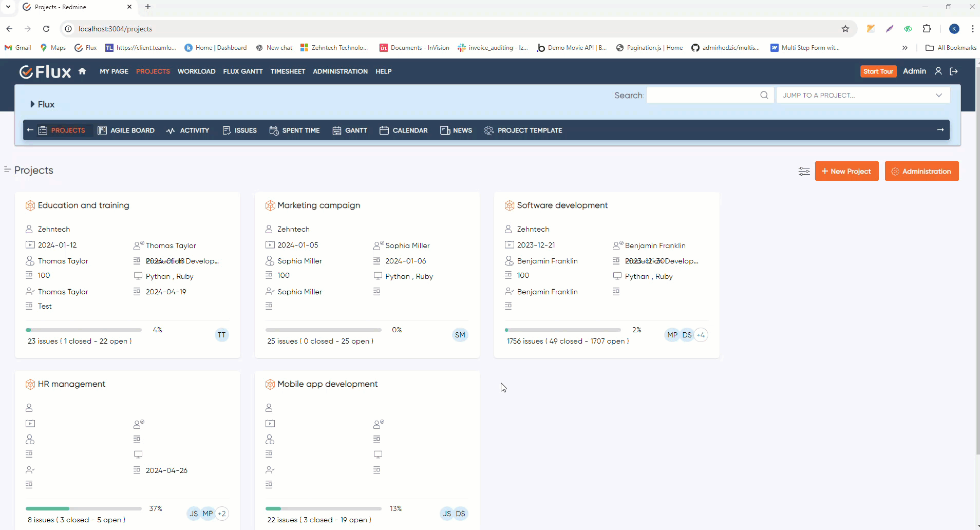Open the filter settings icon near New Project
Image resolution: width=980 pixels, height=530 pixels.
click(x=804, y=171)
